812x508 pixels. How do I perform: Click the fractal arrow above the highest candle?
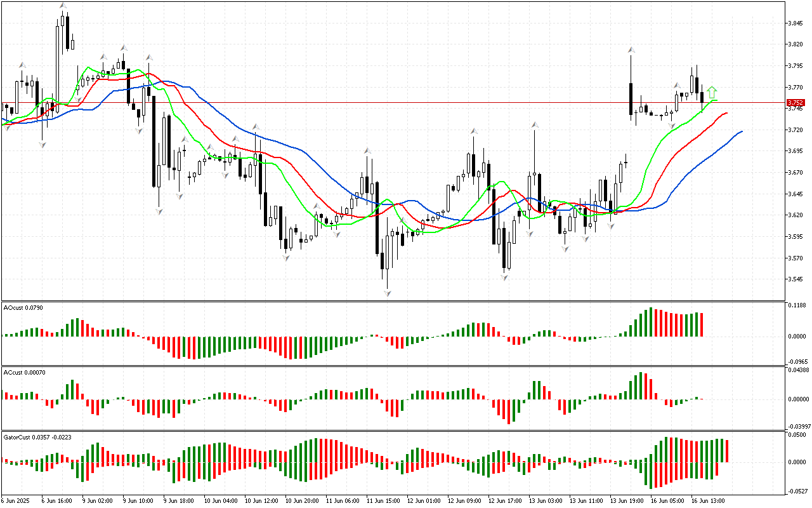click(x=63, y=6)
